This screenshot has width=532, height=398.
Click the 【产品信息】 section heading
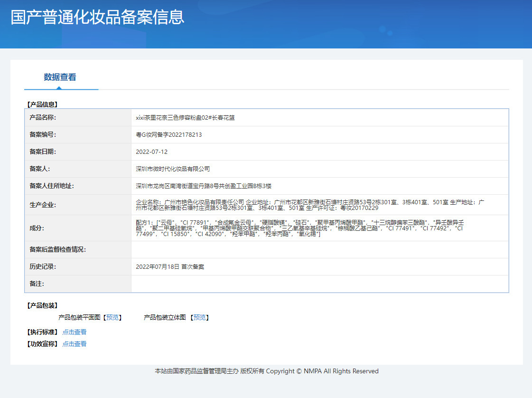pyautogui.click(x=42, y=104)
